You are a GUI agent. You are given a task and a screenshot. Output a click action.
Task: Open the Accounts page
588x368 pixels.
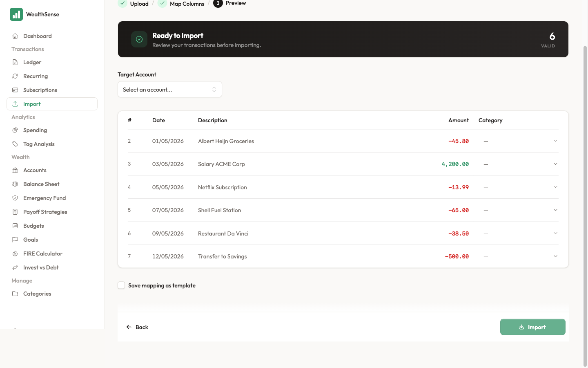coord(52,170)
